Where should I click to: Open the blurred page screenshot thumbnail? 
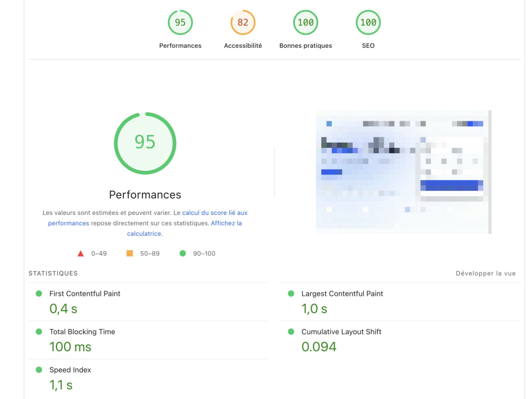(x=403, y=172)
